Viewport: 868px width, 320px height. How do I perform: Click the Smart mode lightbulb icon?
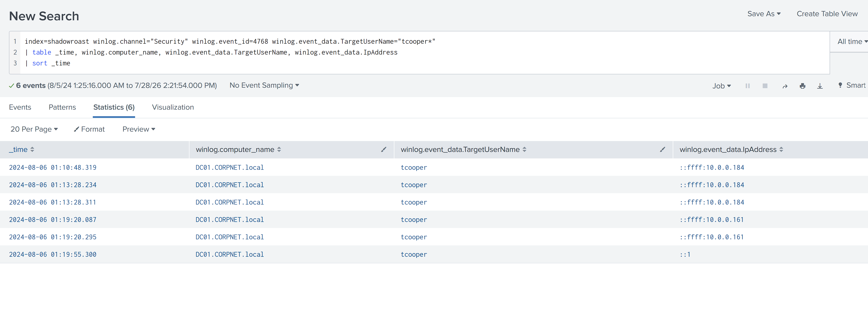840,85
